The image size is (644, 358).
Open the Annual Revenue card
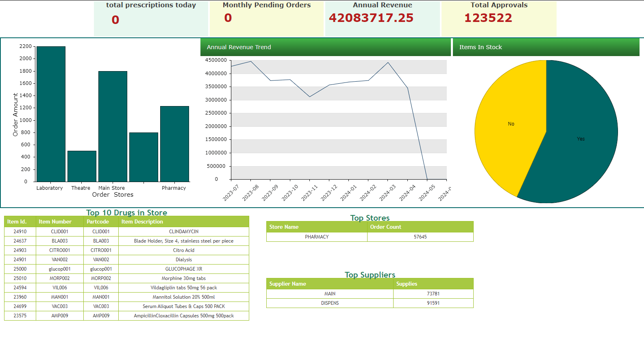tap(382, 18)
